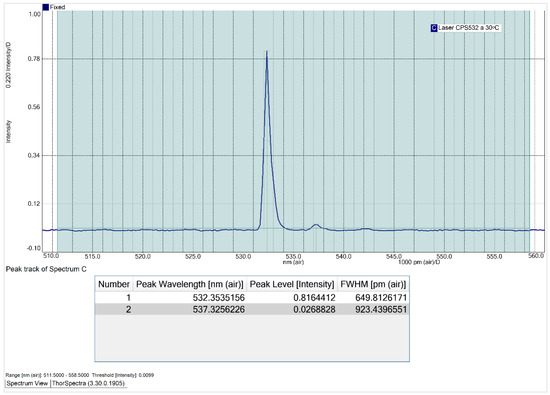Select peak wavelength cell 532.3535156
Image resolution: width=550 pixels, height=395 pixels.
point(219,298)
